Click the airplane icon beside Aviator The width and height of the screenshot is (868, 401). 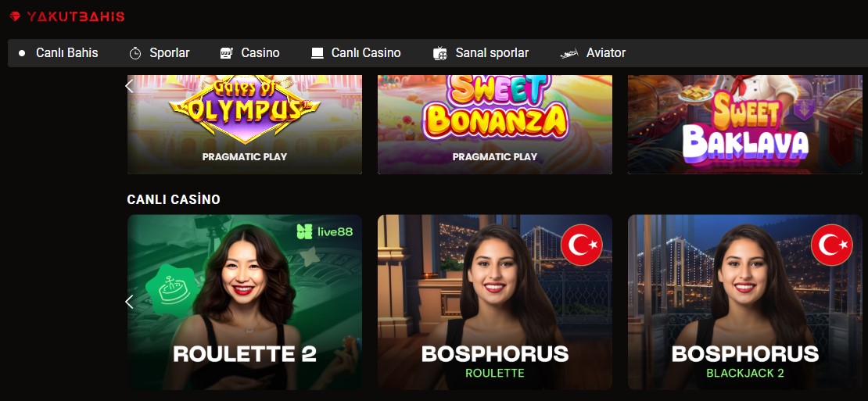569,54
